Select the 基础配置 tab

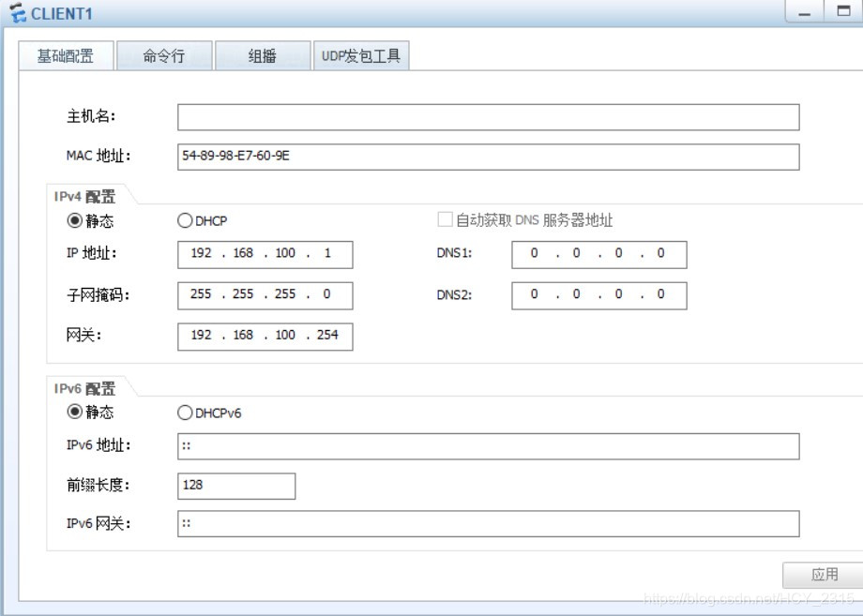(66, 54)
